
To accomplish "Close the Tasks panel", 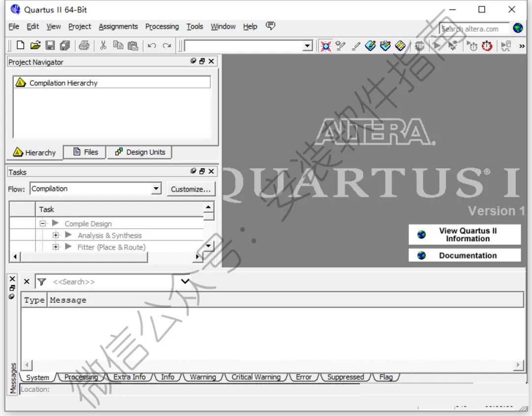I will point(211,171).
